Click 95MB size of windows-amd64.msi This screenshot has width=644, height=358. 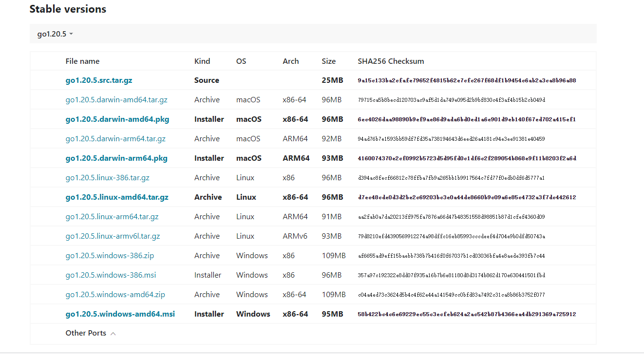tap(332, 314)
